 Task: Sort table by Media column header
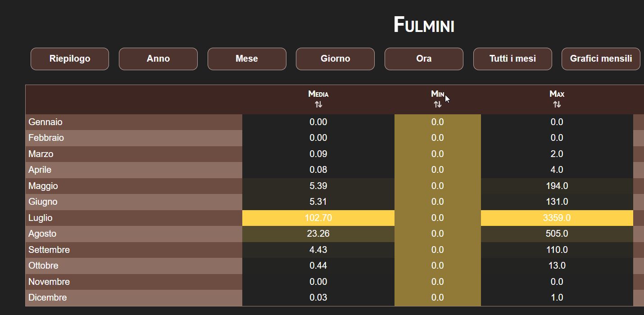click(318, 94)
